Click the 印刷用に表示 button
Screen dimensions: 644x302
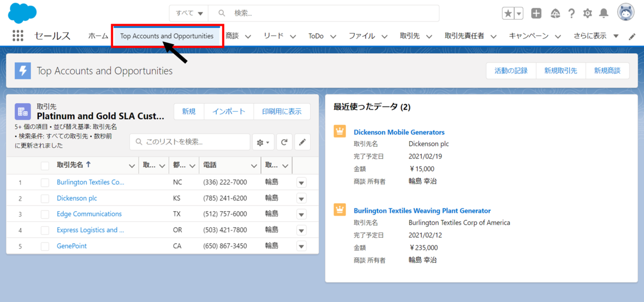[282, 111]
